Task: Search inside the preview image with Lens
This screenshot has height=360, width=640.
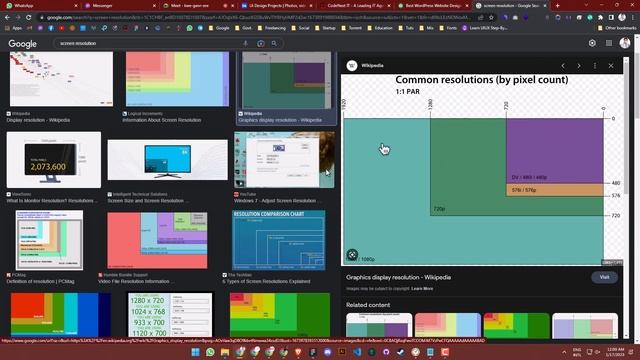Action: click(x=352, y=255)
